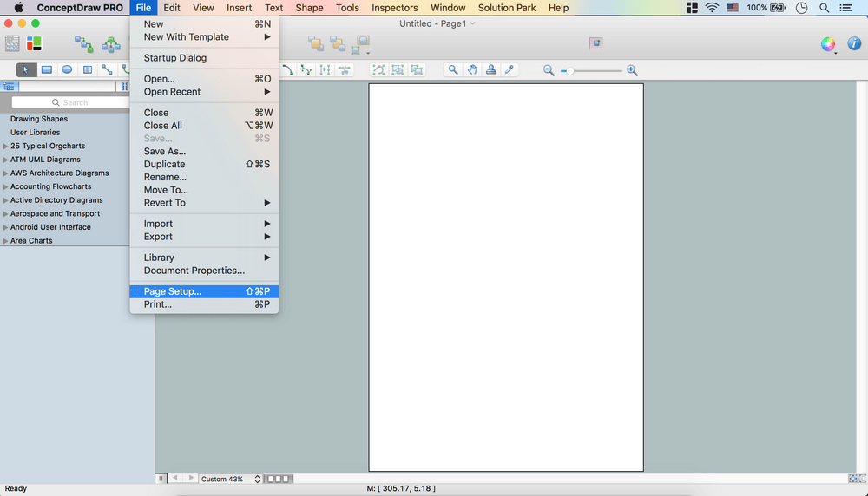Activate the hand pan tool
Viewport: 868px width, 496px height.
coord(472,70)
